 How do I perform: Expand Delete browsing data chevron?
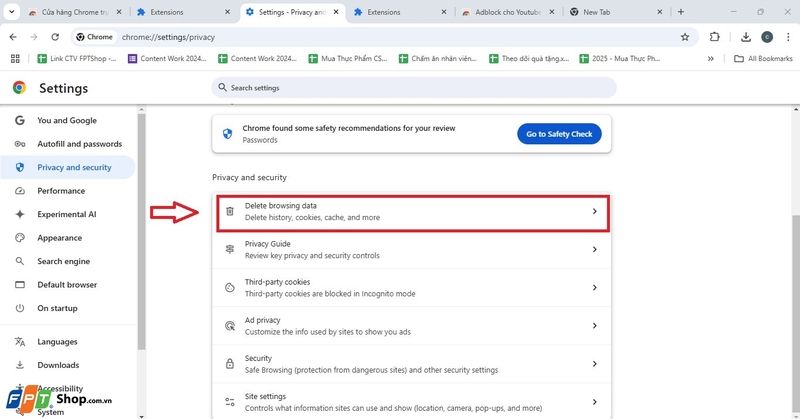coord(594,211)
